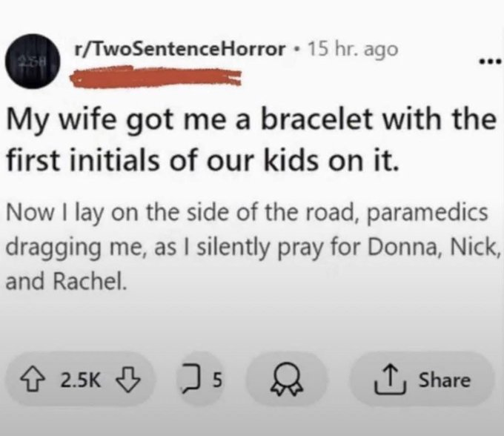
Task: Click the share arrow icon
Action: click(x=390, y=380)
